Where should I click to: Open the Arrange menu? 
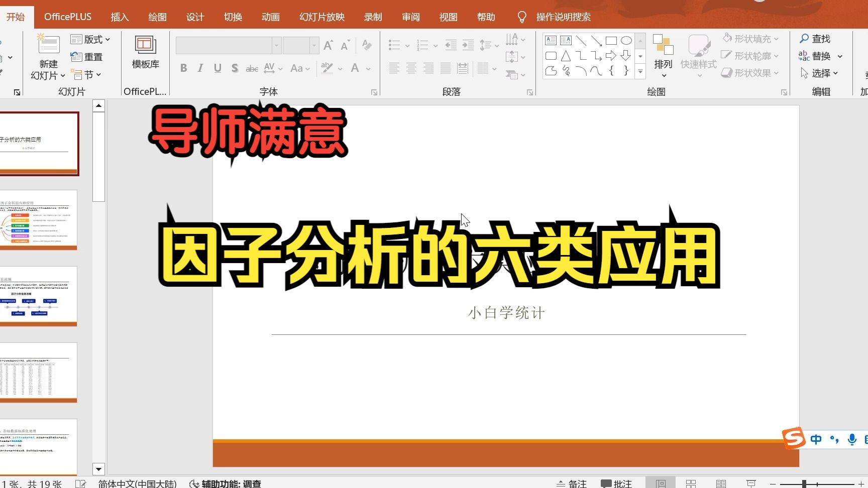click(x=663, y=55)
